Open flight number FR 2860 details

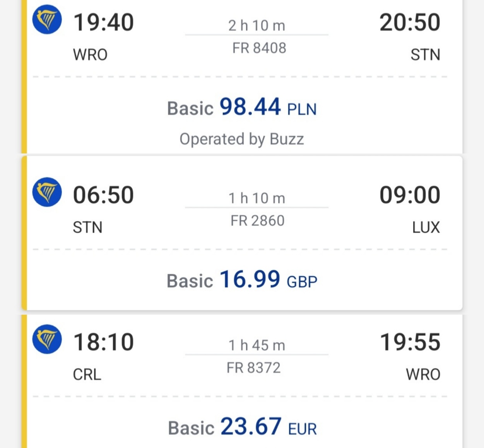[x=258, y=221]
